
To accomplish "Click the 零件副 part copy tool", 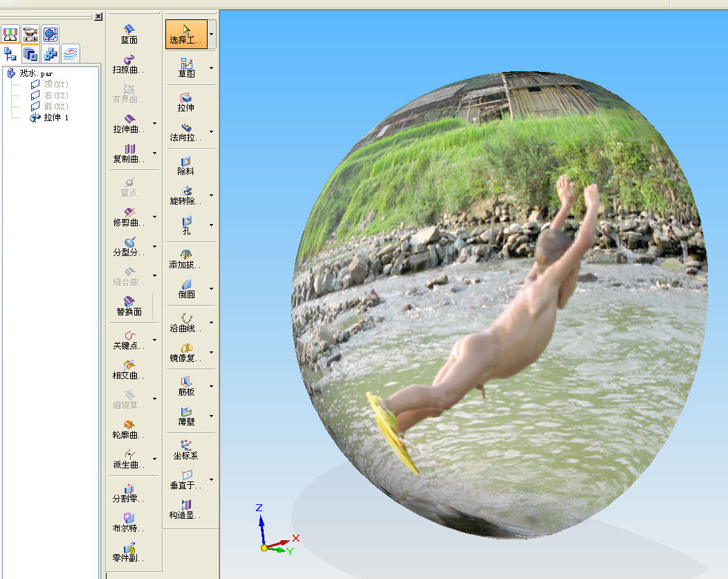I will point(128,553).
